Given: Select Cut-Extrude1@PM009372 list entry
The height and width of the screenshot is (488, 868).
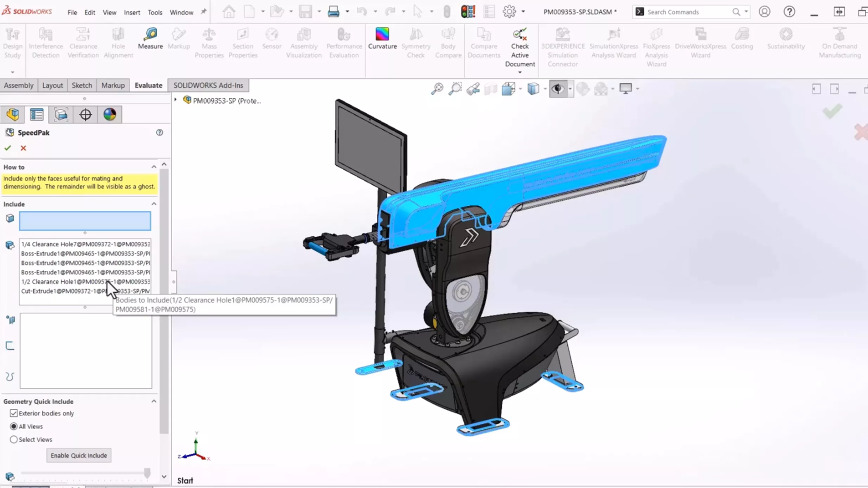Looking at the screenshot, I should [x=86, y=291].
